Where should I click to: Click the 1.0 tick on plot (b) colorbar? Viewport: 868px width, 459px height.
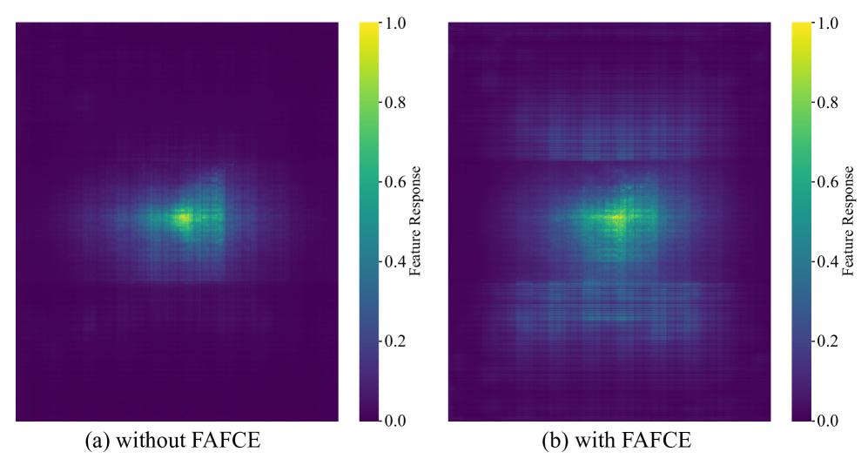pyautogui.click(x=828, y=24)
